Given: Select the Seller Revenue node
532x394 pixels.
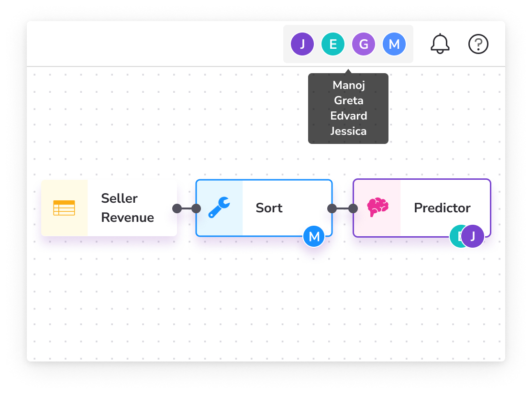Looking at the screenshot, I should coord(109,208).
